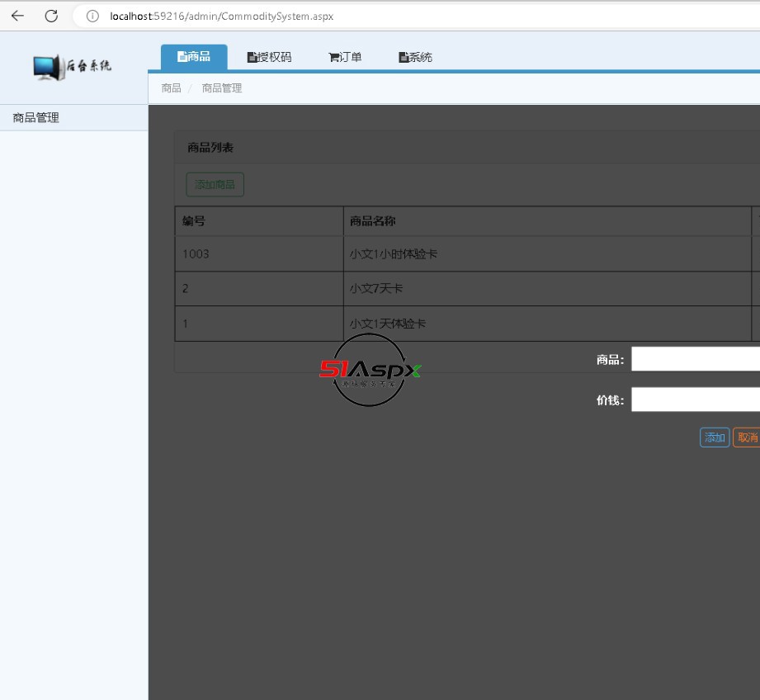
Task: Click the browser back arrow
Action: (17, 16)
